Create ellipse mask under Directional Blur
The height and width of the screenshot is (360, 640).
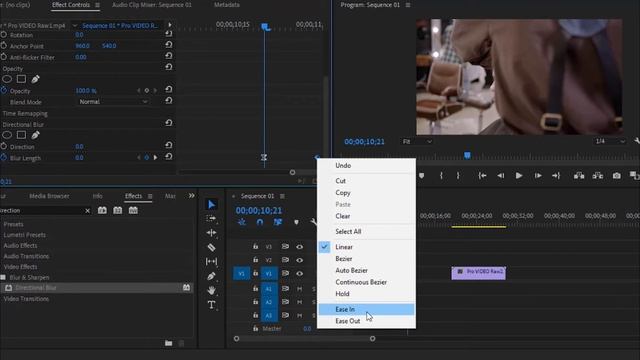(7, 135)
